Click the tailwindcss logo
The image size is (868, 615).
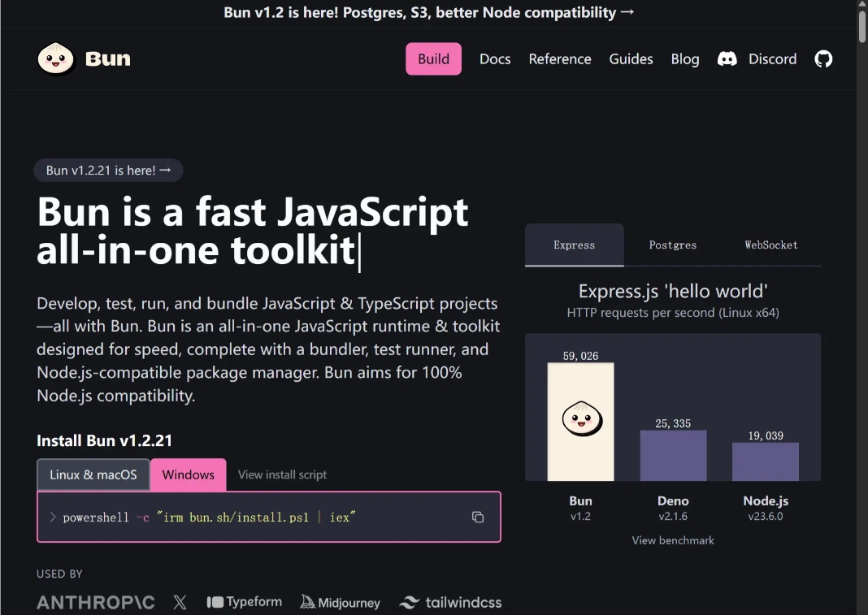pos(450,602)
